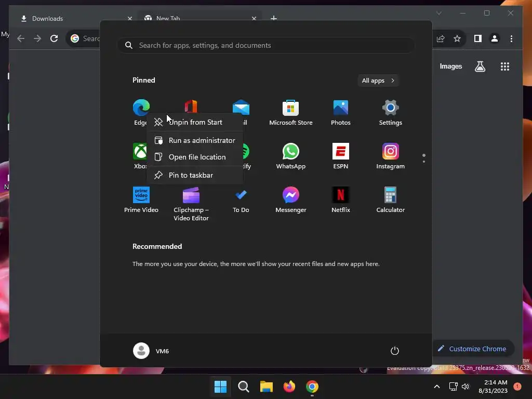This screenshot has height=399, width=532.
Task: Choose Run as administrator
Action: [x=195, y=140]
